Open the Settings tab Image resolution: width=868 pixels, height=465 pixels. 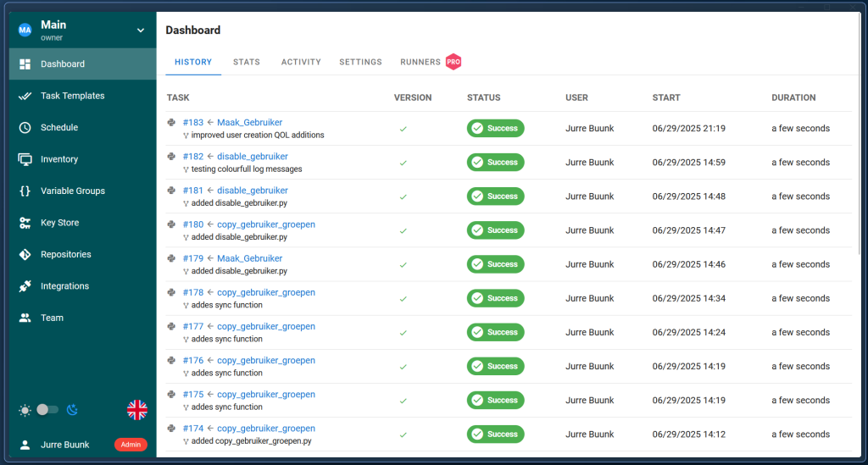point(360,62)
